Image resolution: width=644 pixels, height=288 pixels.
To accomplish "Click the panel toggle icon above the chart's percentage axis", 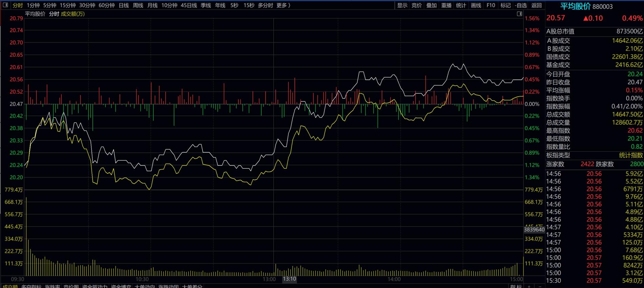I will click(519, 14).
